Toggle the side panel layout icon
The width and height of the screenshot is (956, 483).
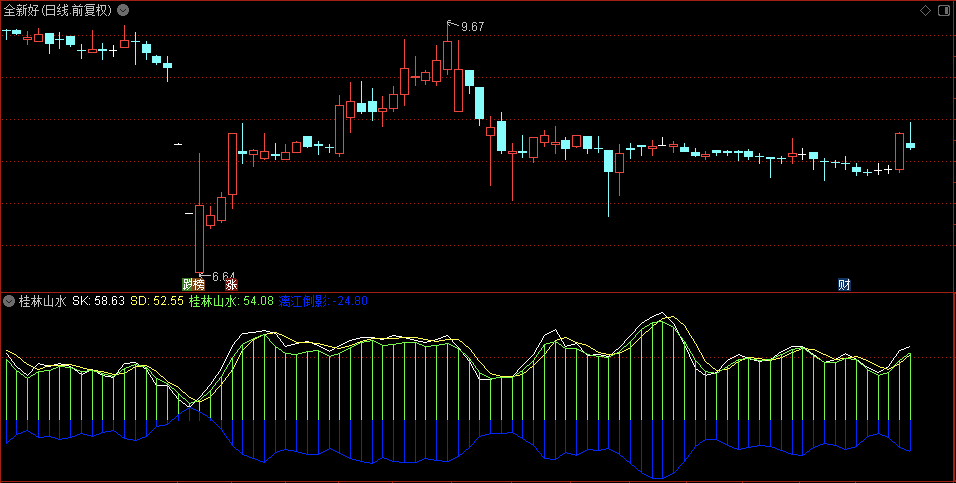pos(944,10)
